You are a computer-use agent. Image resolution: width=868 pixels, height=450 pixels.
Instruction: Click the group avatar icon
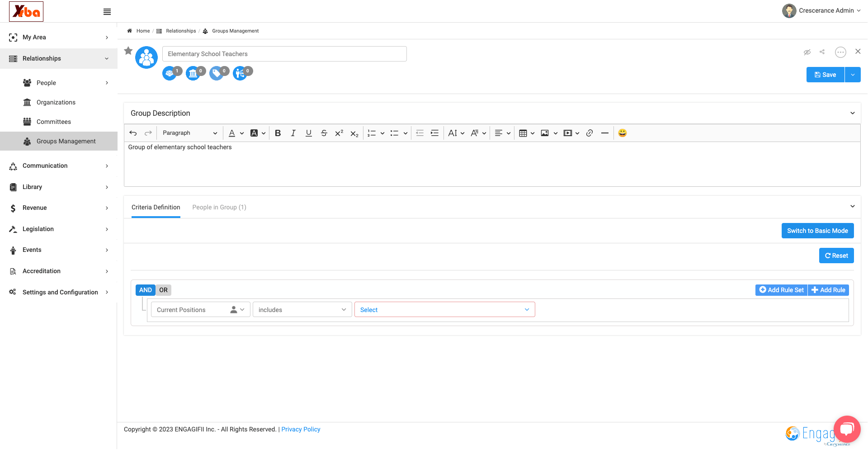click(x=146, y=57)
